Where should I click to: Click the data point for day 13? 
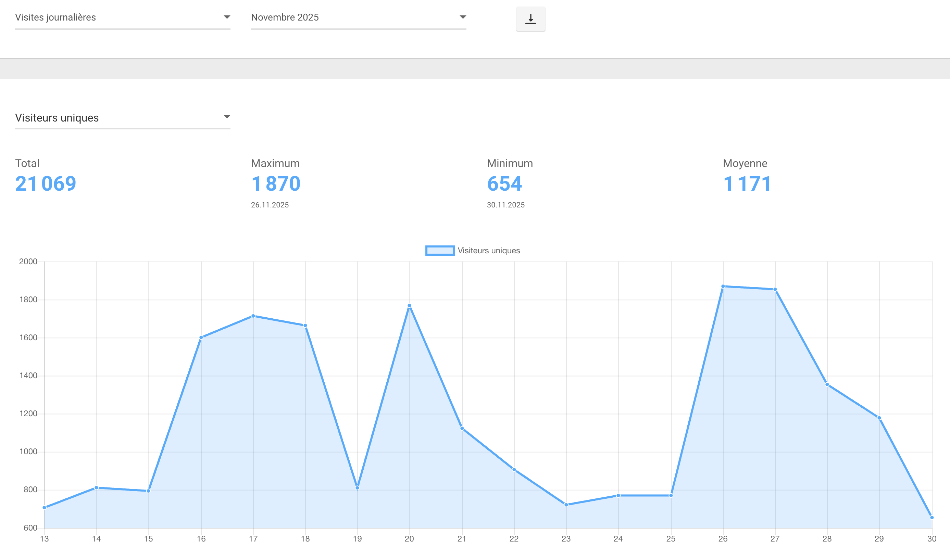(45, 508)
